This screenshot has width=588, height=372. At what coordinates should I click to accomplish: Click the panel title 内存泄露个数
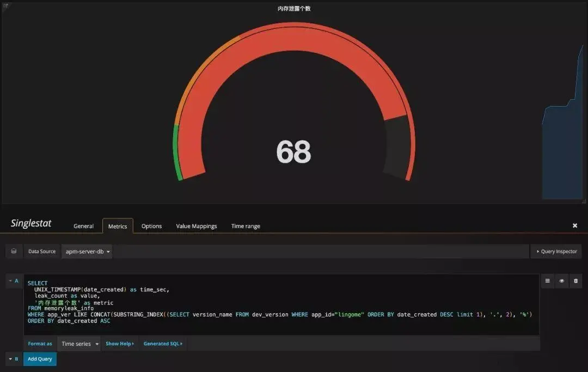[x=294, y=9]
